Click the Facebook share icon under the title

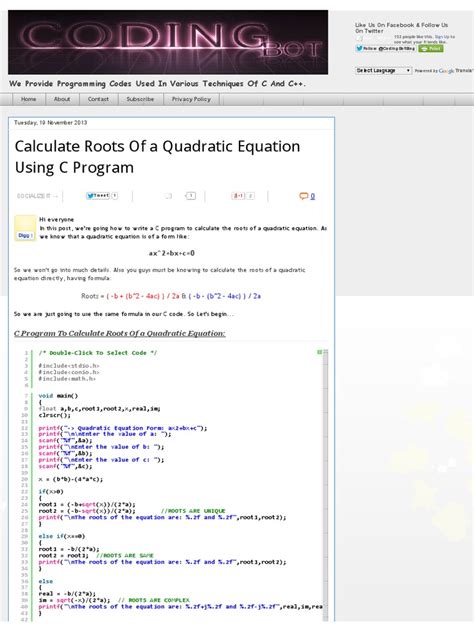(168, 196)
